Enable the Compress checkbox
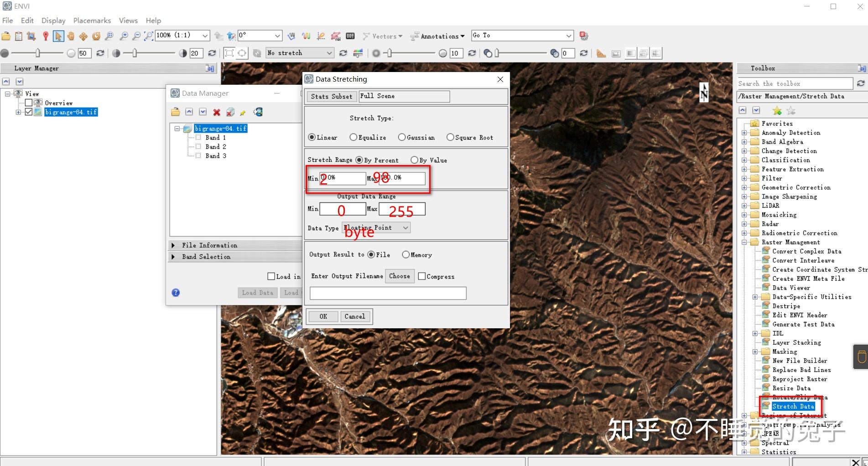 tap(422, 276)
